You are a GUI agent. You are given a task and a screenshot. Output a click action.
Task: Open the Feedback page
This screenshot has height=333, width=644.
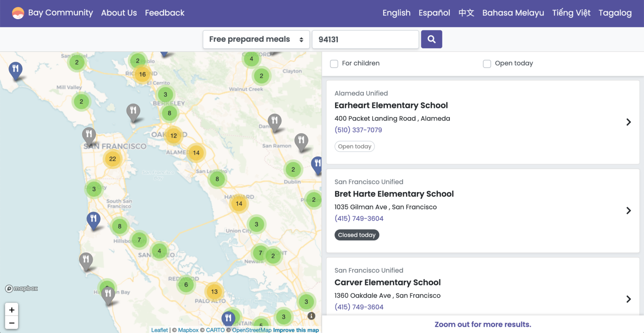[x=165, y=13]
